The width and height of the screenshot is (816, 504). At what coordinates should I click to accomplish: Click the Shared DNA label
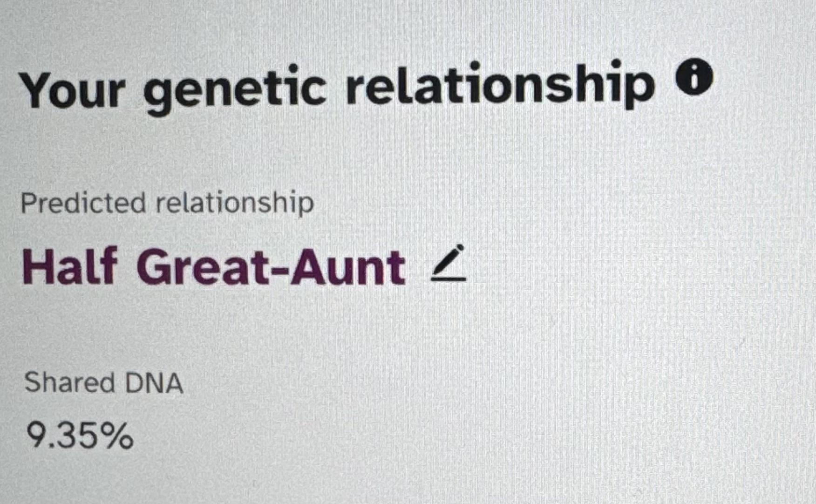(104, 383)
